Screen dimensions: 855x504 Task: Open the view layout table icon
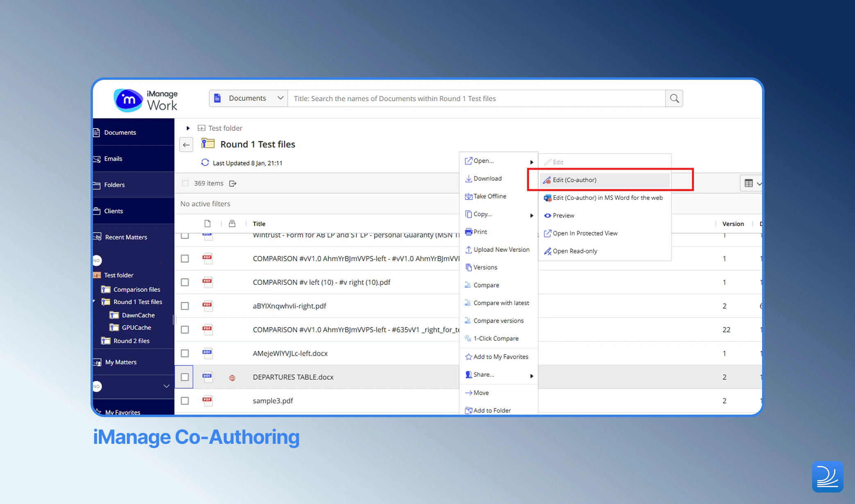[x=749, y=183]
